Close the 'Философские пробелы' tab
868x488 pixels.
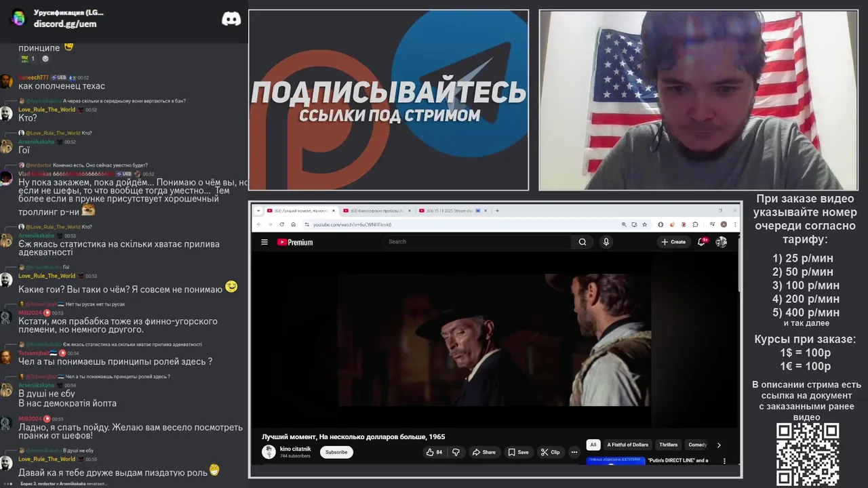pos(410,211)
